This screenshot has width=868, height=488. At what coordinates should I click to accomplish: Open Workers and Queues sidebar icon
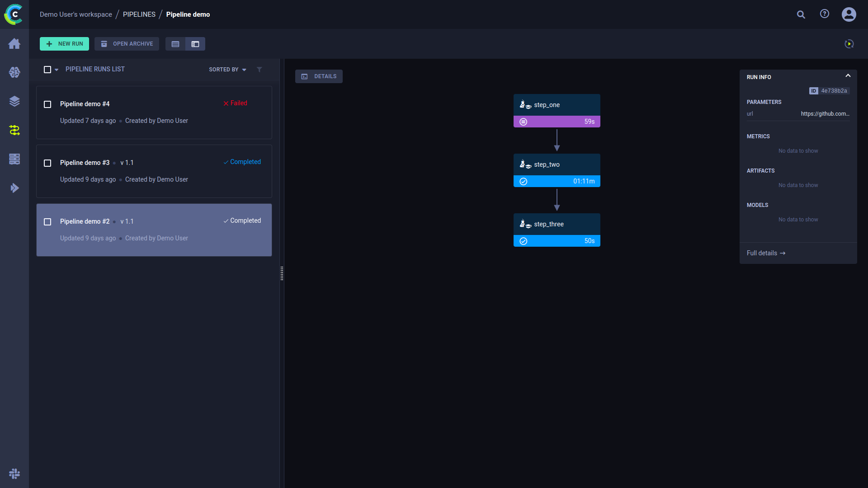[14, 159]
